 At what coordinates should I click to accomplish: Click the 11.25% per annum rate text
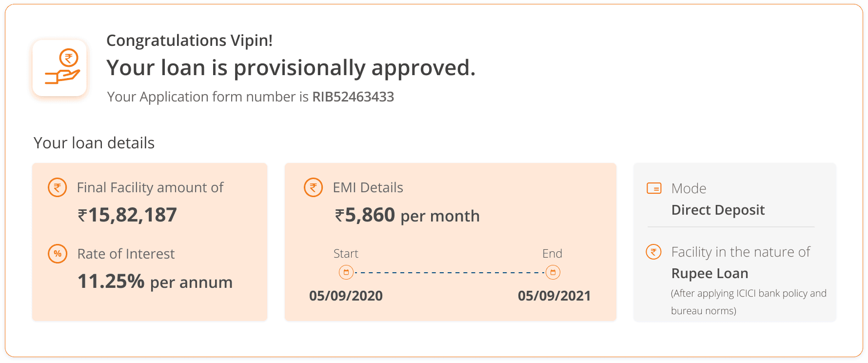click(x=155, y=282)
